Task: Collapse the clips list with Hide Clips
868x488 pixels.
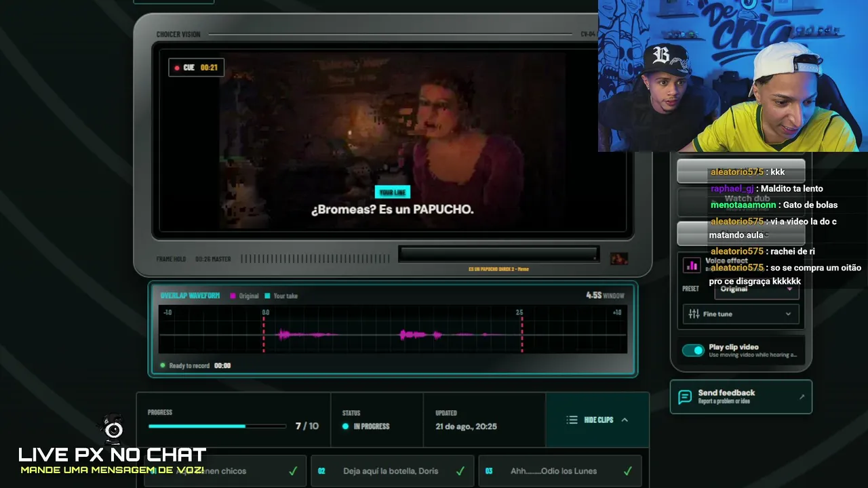Action: click(597, 420)
